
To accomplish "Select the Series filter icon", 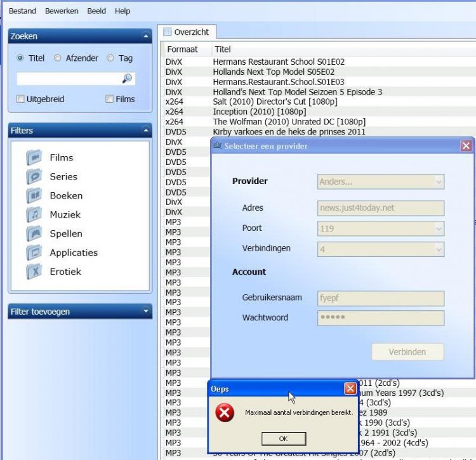I will [x=34, y=176].
